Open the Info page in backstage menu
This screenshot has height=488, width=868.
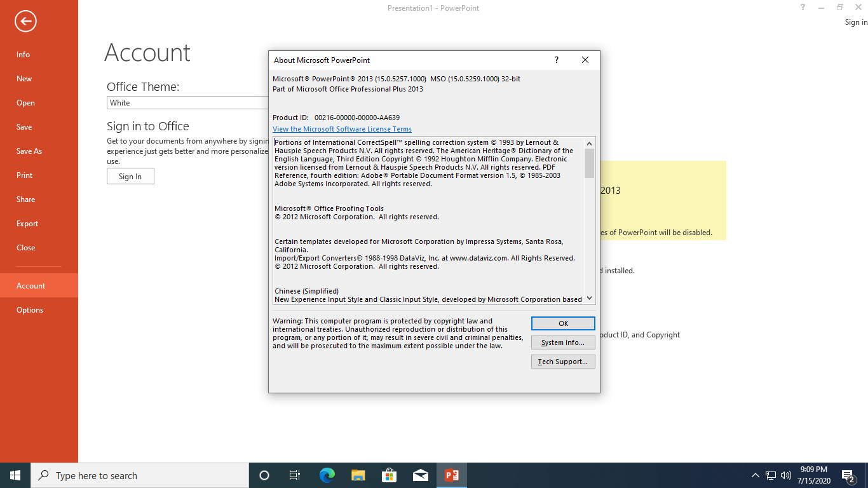coord(39,55)
